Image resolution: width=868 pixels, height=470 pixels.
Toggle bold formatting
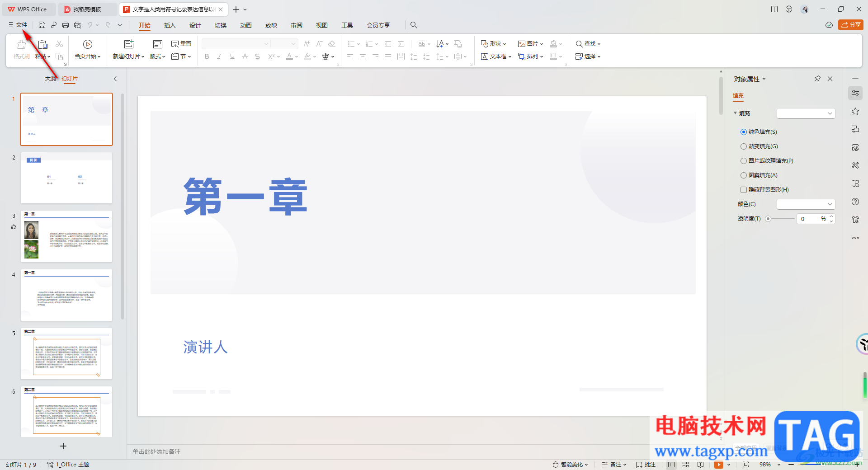(x=207, y=56)
